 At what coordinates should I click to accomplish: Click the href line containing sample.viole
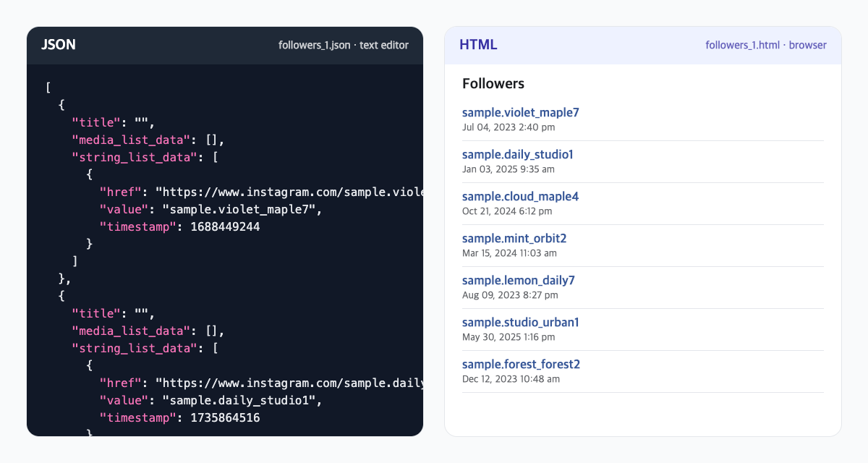(x=261, y=192)
